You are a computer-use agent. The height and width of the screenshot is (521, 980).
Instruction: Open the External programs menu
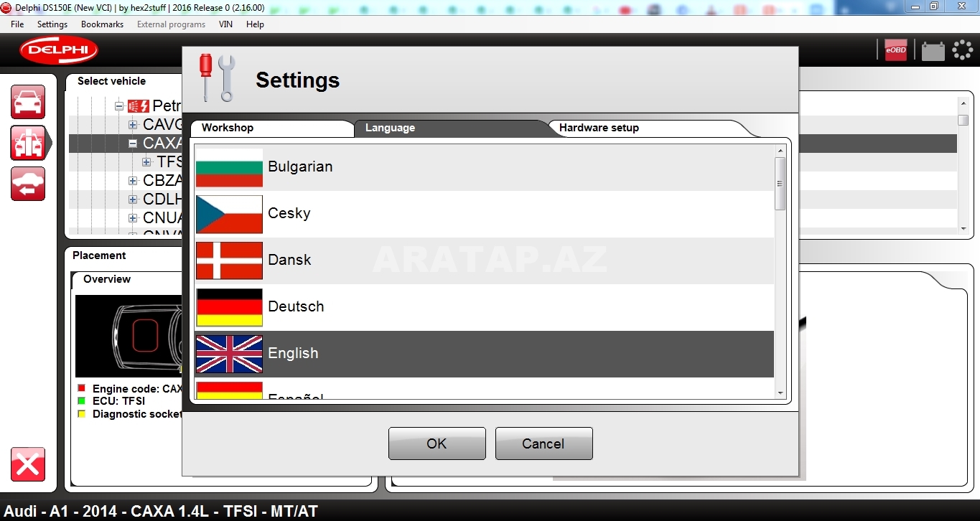[x=171, y=24]
